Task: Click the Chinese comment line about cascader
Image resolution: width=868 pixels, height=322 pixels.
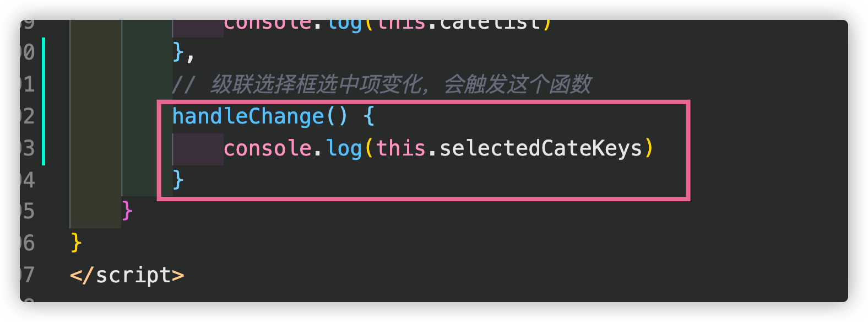Action: (381, 84)
